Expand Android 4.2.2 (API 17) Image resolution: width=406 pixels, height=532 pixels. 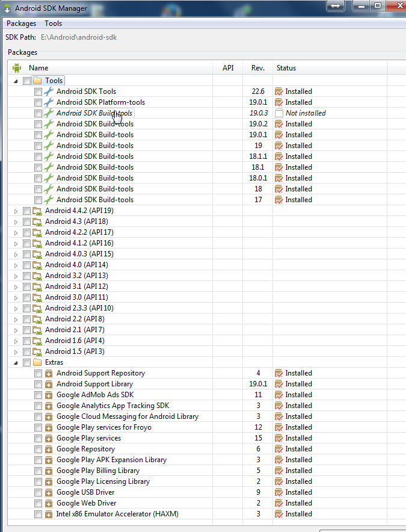16,233
